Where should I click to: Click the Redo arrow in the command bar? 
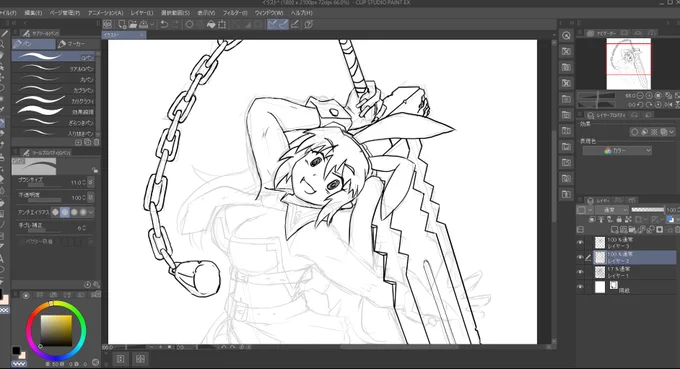point(174,24)
